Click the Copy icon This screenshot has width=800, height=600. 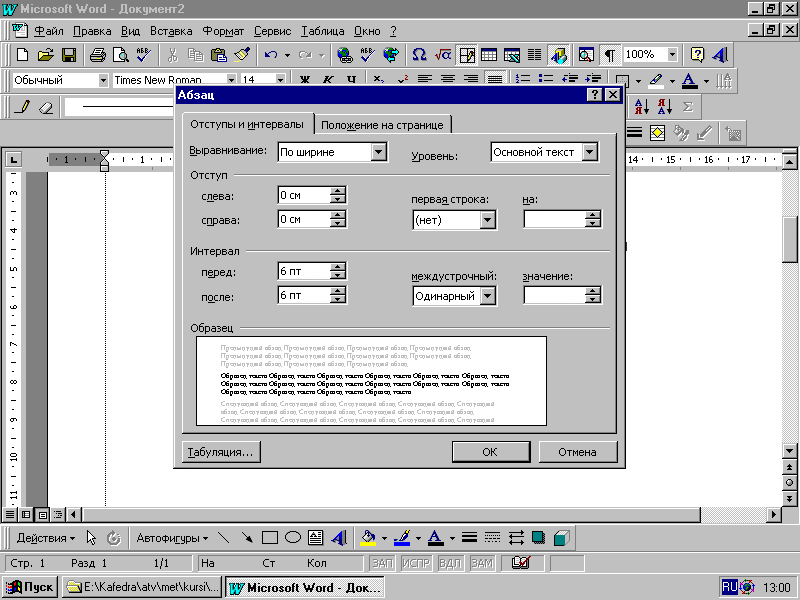[x=195, y=55]
